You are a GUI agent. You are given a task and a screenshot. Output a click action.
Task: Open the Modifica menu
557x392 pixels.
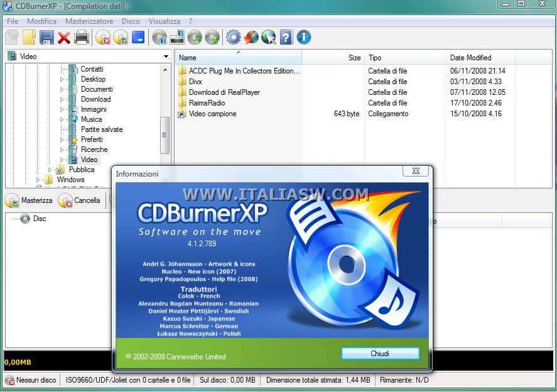click(41, 21)
